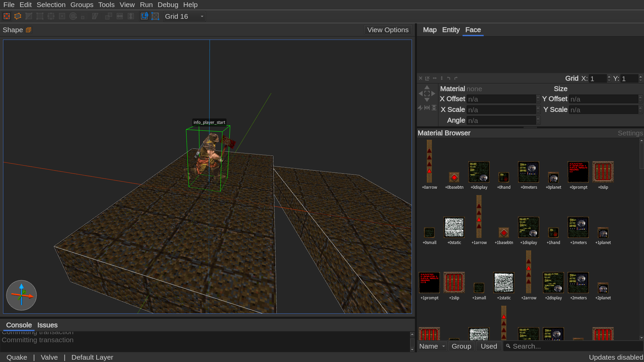The width and height of the screenshot is (644, 362).
Task: Switch to the Issues tab
Action: (47, 325)
